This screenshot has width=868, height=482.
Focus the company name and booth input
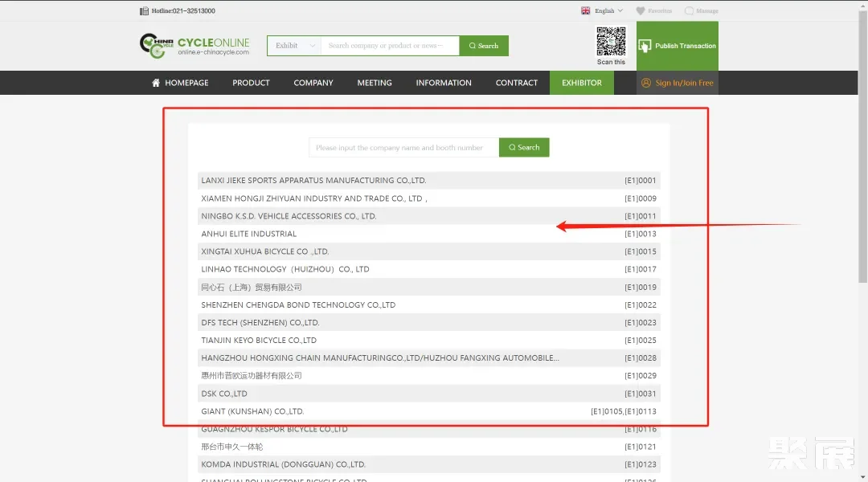coord(403,148)
